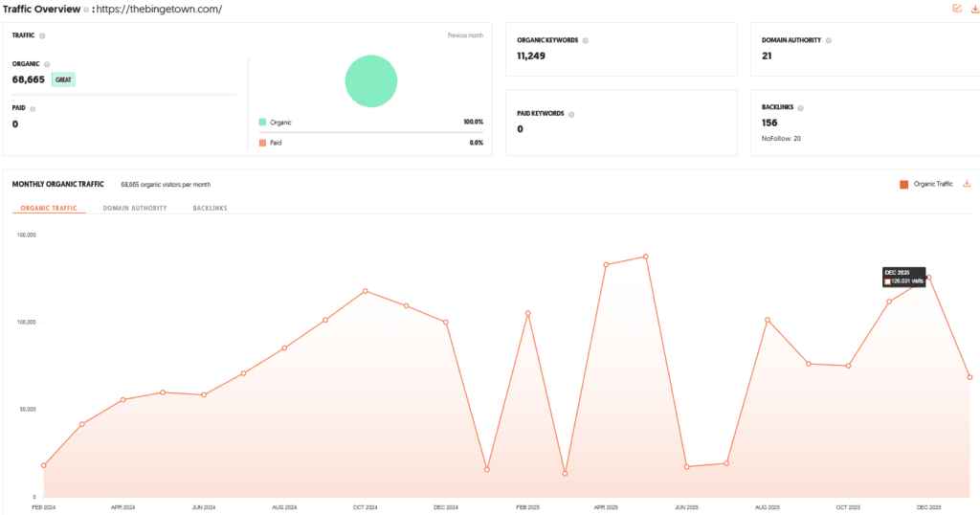Screen dimensions: 980x515
Task: Click info icon next to ORGANIC KEYWORDS
Action: 586,40
